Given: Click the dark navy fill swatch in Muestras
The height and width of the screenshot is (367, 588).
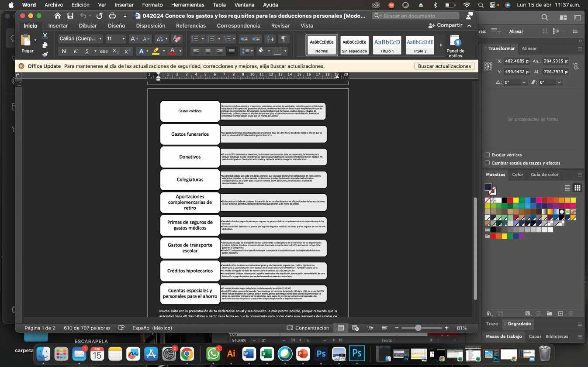Looking at the screenshot, I should pos(488,187).
